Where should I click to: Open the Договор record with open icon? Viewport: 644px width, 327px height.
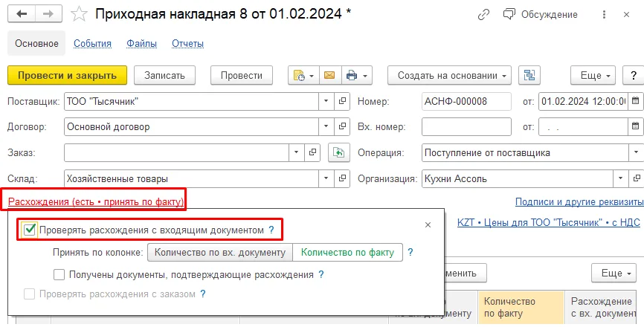tap(342, 126)
